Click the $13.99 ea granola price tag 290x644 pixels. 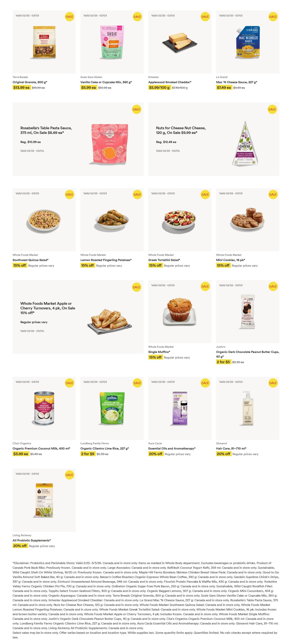click(21, 87)
